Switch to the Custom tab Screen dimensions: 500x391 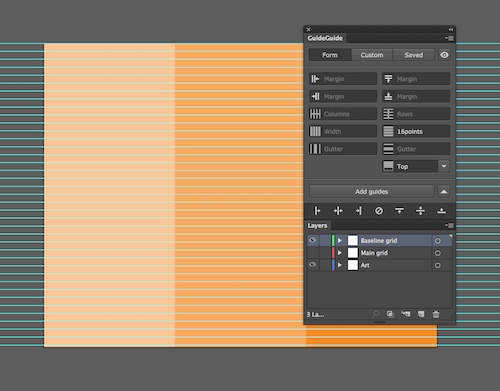coord(372,55)
